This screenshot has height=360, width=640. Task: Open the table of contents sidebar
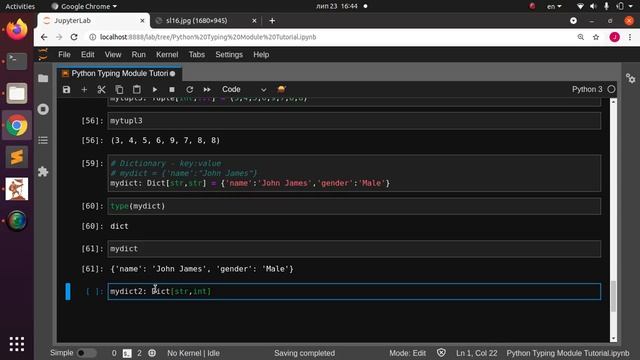coord(43,140)
